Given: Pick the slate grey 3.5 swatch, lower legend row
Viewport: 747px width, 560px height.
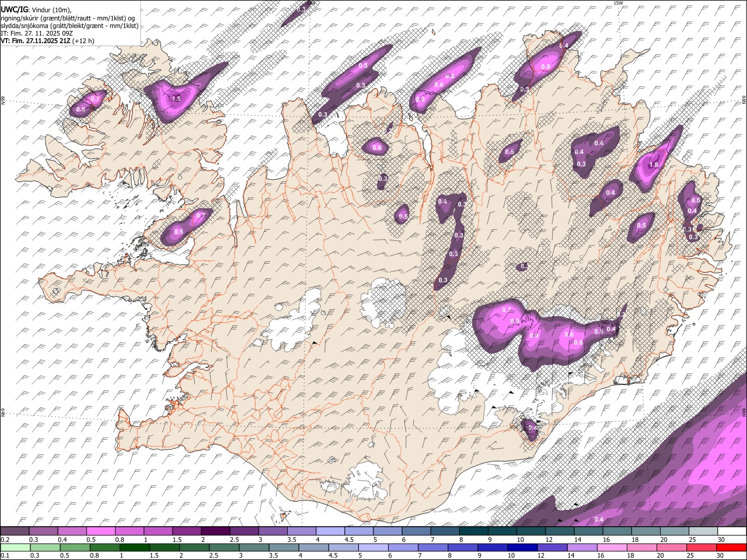Looking at the screenshot, I should 284,548.
